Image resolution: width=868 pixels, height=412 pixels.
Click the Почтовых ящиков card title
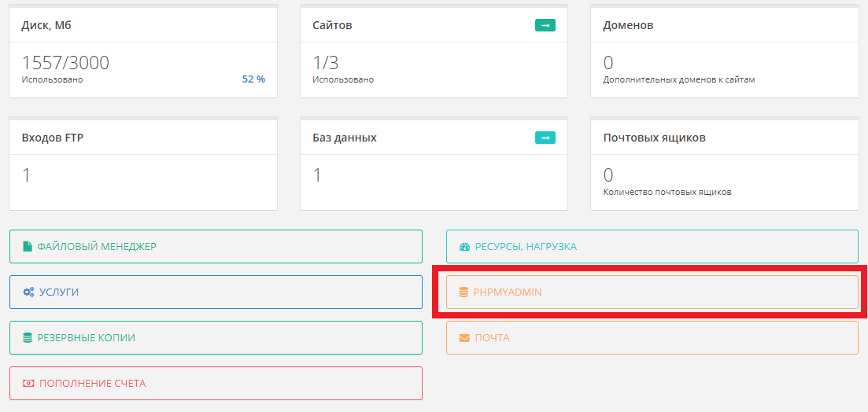coord(654,138)
